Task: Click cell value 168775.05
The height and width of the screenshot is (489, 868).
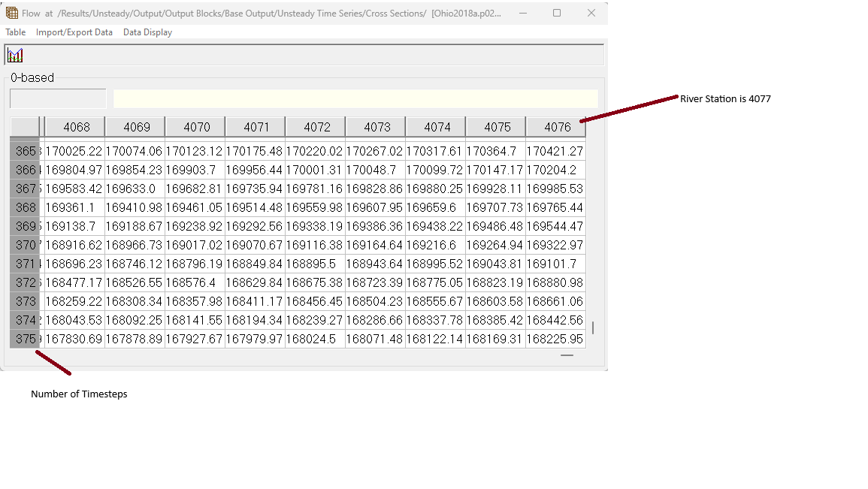Action: (434, 282)
